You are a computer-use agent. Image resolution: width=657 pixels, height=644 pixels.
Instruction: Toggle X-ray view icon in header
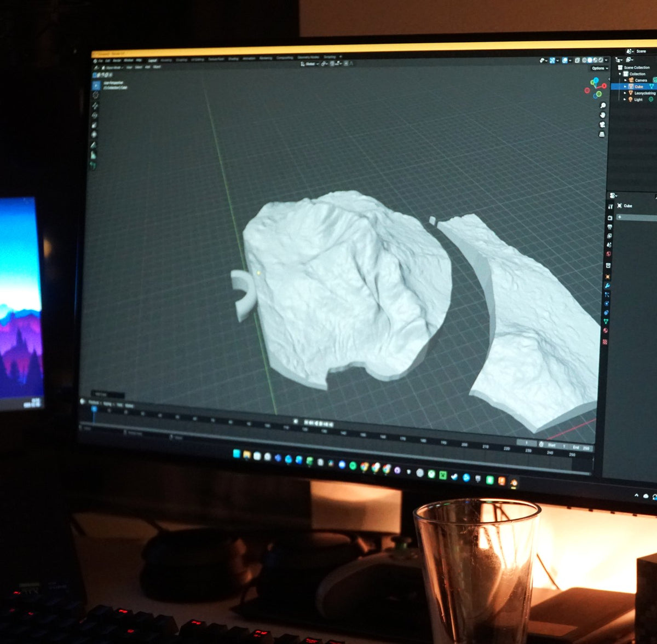(577, 60)
